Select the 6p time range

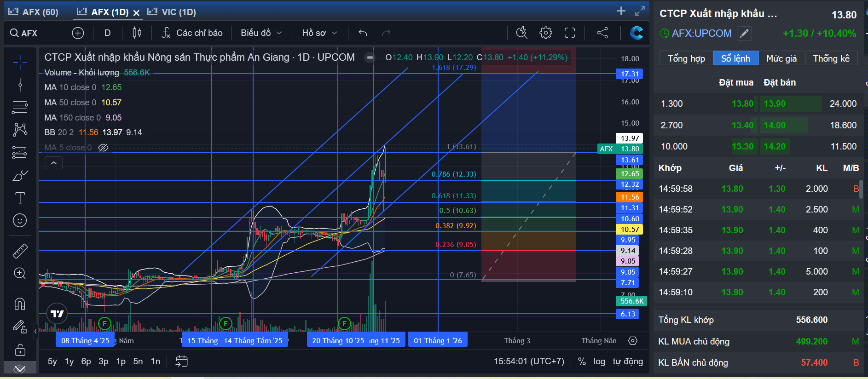click(x=86, y=362)
